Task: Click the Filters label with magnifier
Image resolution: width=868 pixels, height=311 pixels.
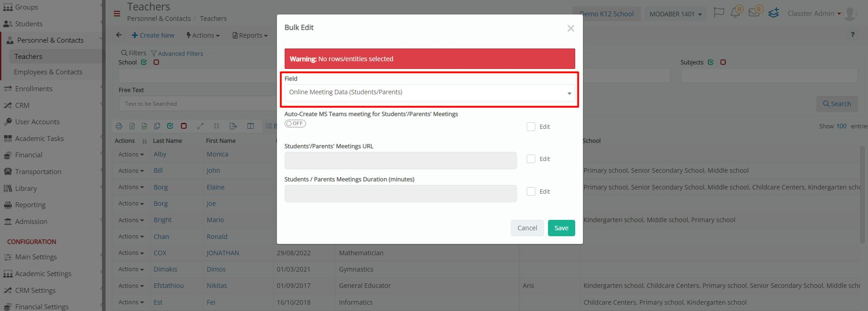Action: 133,53
